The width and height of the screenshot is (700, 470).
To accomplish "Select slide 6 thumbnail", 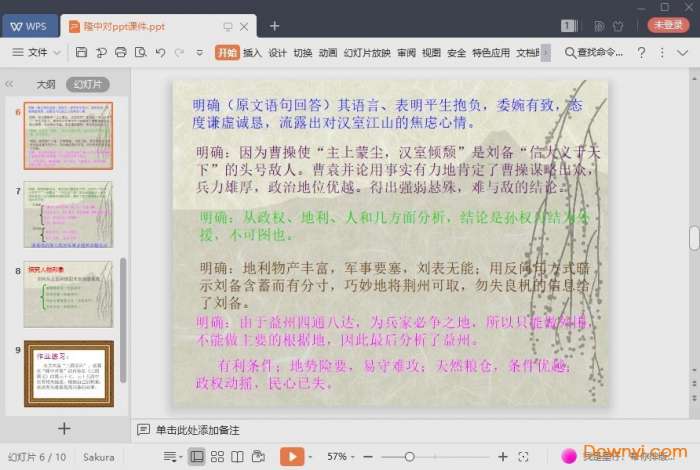I will [68, 136].
